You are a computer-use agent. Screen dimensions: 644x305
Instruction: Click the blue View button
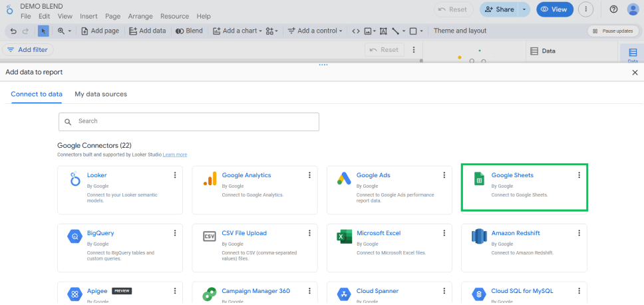tap(554, 9)
